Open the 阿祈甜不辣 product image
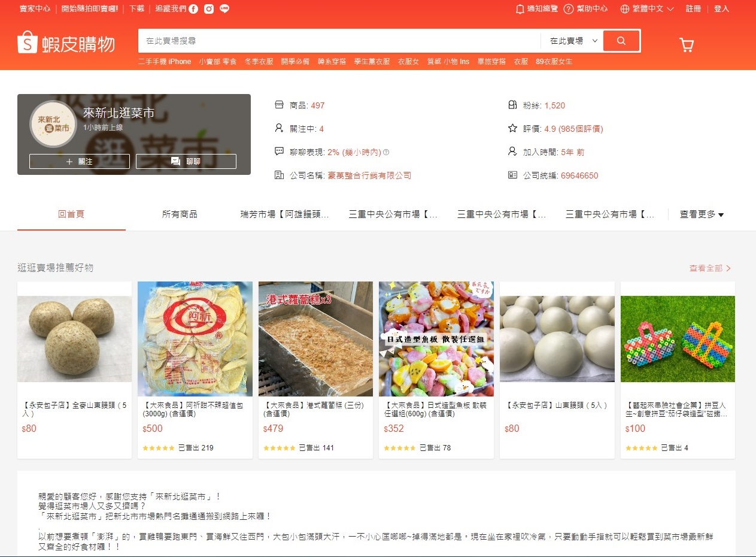756x557 pixels. pyautogui.click(x=195, y=339)
